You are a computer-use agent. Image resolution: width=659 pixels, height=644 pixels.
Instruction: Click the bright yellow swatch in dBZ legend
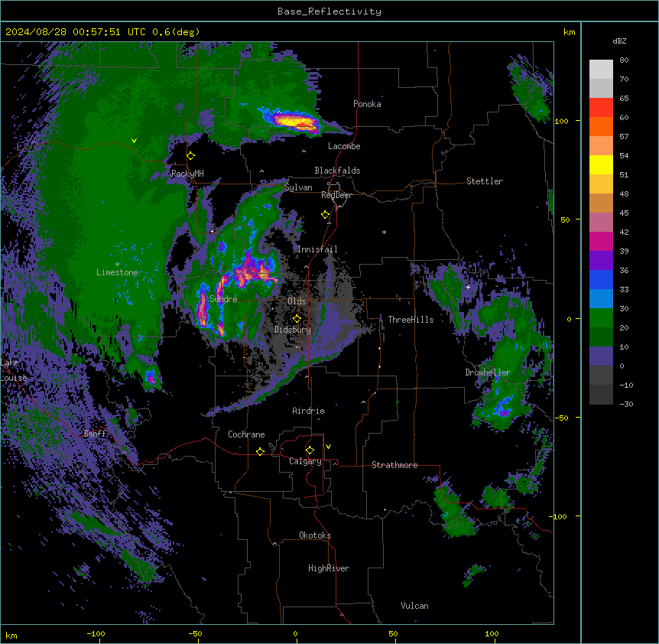(601, 164)
